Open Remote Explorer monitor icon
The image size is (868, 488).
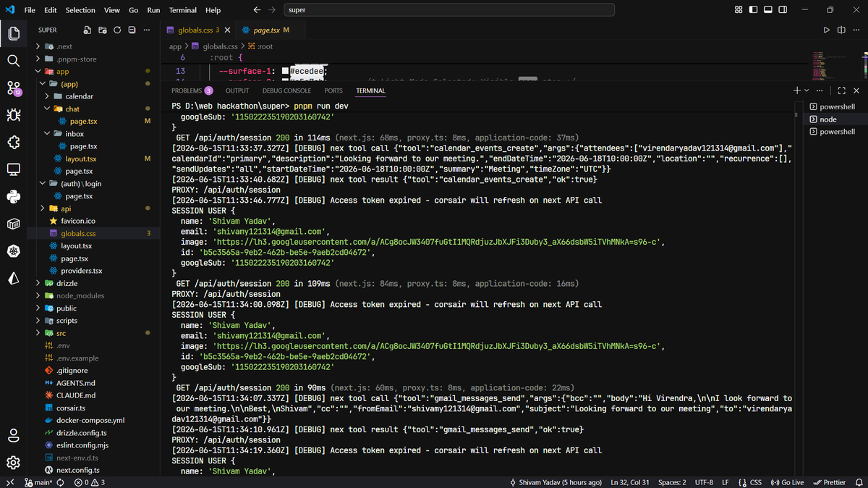13,169
